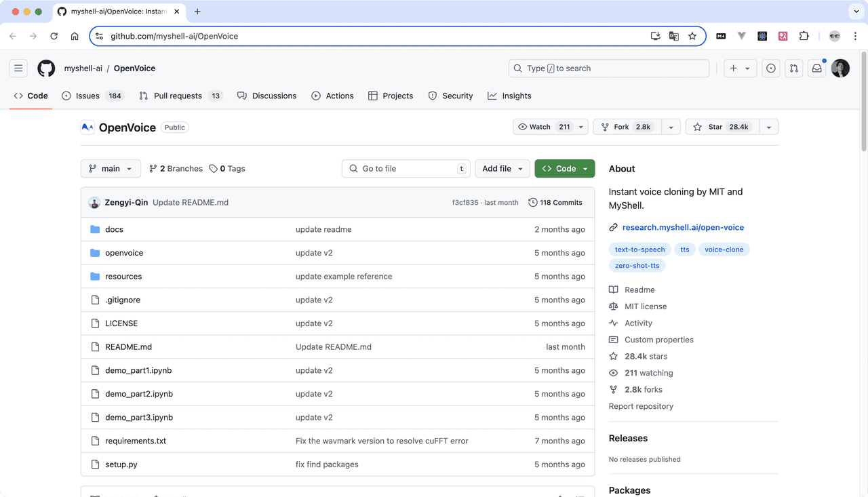Screen dimensions: 868x497
Task: Click Fork to fork the repository
Action: tap(627, 127)
